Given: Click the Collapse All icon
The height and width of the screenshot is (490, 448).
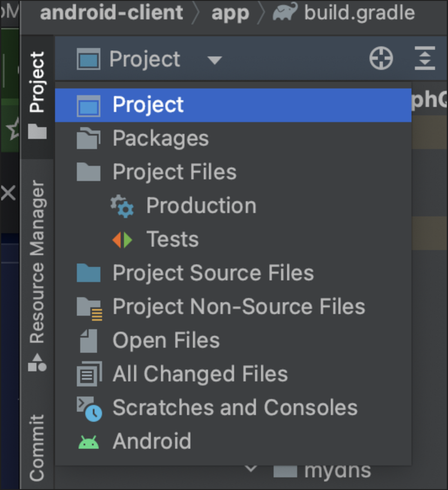Looking at the screenshot, I should point(424,58).
